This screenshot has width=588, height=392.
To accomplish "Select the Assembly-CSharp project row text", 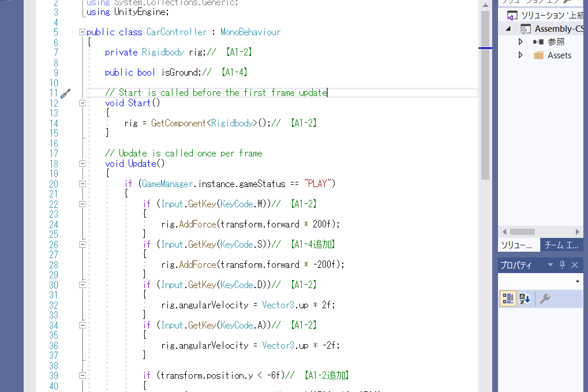I will [559, 29].
